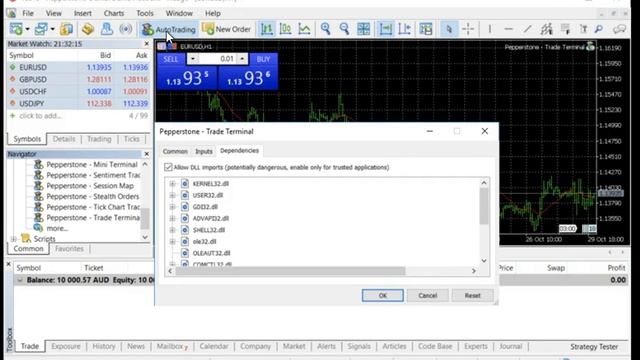Open the Profiles toolbar icon
Image resolution: width=640 pixels, height=360 pixels.
tap(41, 29)
